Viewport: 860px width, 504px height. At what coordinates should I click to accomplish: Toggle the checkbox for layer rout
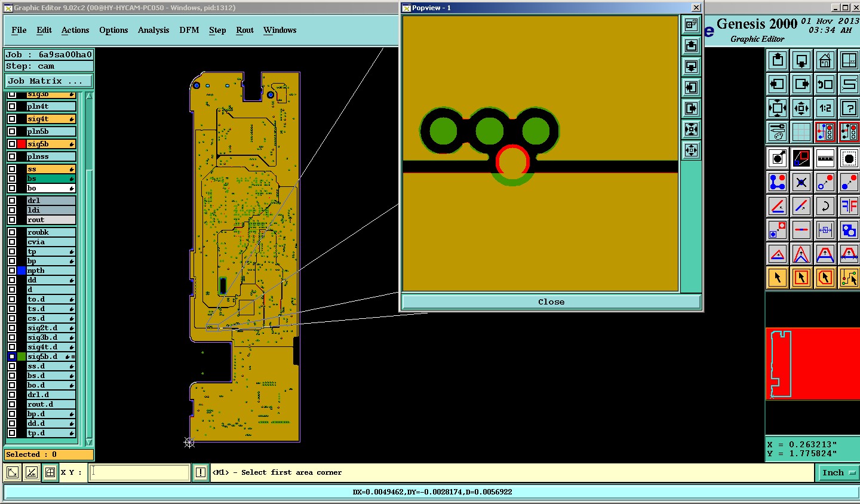coord(12,220)
